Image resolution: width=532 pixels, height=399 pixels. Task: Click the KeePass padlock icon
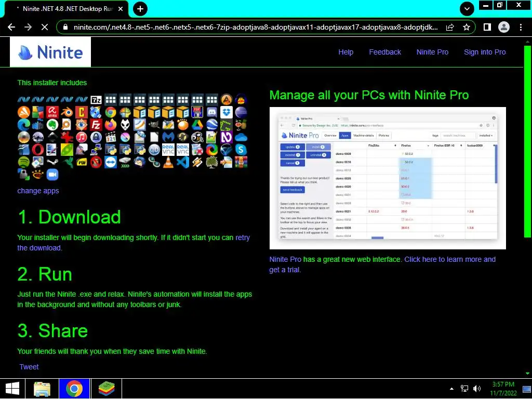96,137
